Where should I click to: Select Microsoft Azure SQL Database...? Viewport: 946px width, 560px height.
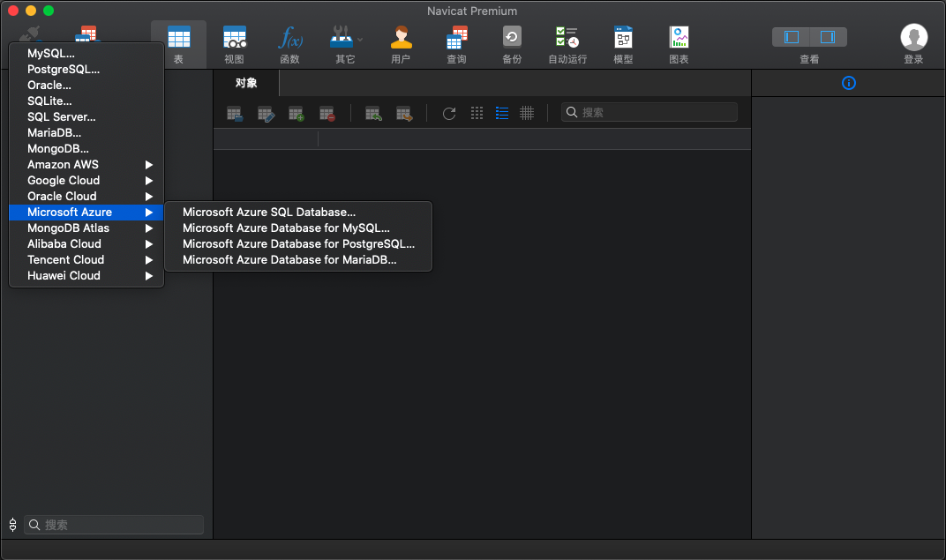click(x=298, y=213)
